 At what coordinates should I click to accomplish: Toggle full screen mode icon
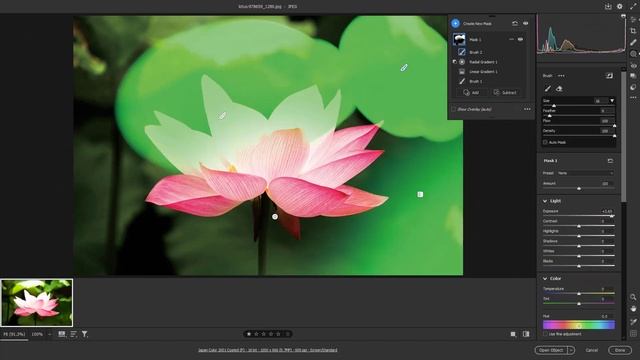633,7
